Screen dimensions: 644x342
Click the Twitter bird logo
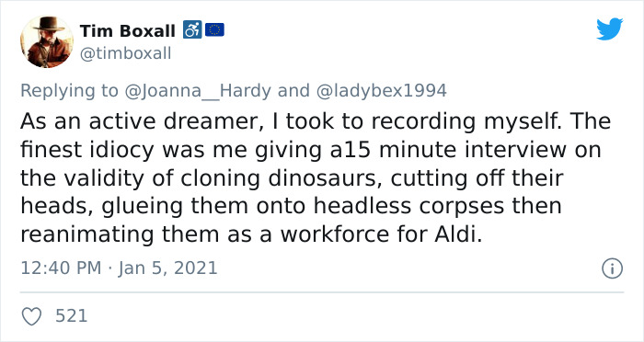point(609,28)
